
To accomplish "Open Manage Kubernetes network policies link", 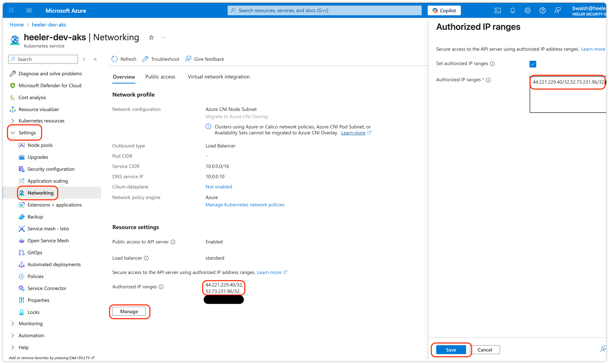I will 245,205.
